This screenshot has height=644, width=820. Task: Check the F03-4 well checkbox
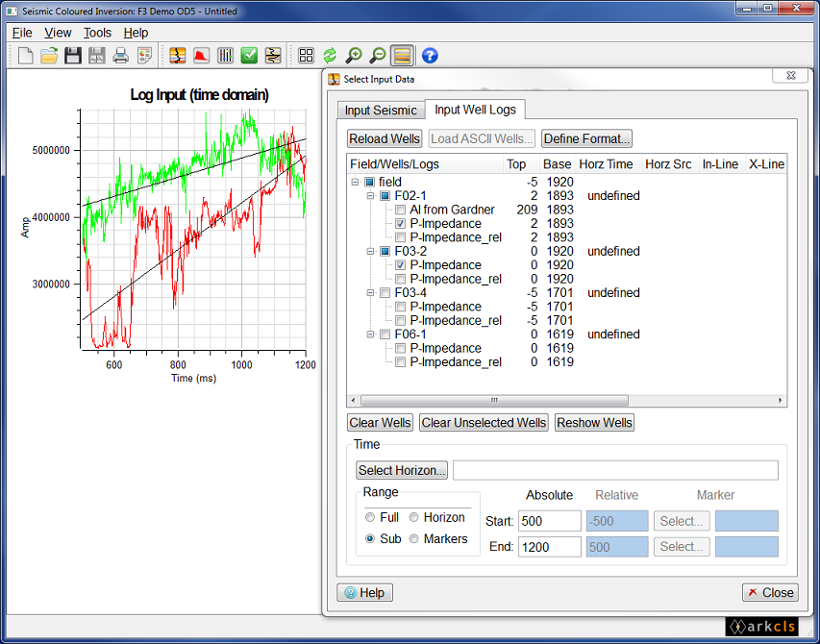tap(385, 293)
